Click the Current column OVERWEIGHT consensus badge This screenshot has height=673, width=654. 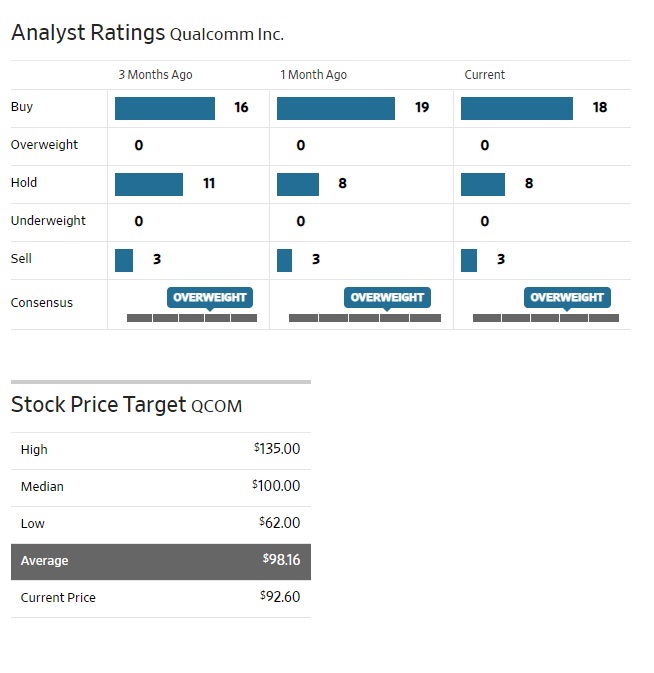coord(567,297)
